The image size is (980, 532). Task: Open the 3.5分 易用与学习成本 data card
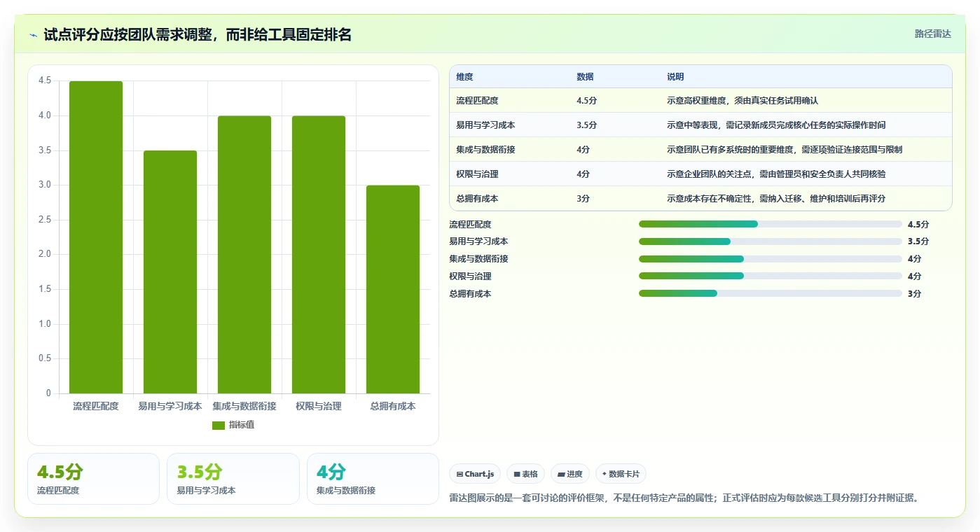pyautogui.click(x=233, y=479)
